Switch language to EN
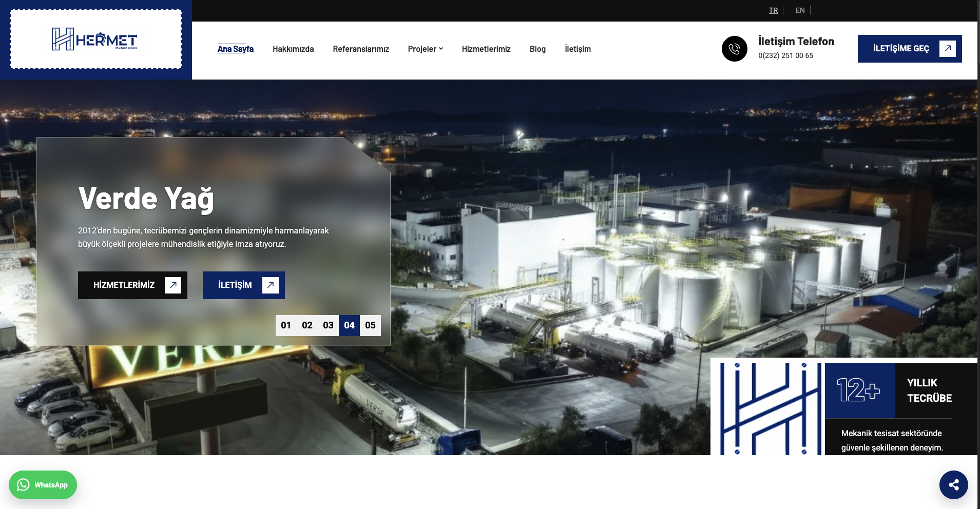Image resolution: width=980 pixels, height=509 pixels. pyautogui.click(x=800, y=10)
